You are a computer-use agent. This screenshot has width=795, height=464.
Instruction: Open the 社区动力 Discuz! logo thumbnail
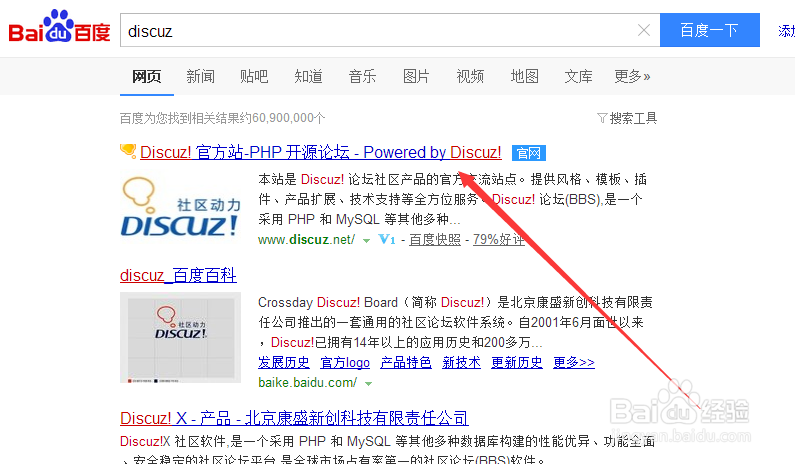tap(180, 207)
